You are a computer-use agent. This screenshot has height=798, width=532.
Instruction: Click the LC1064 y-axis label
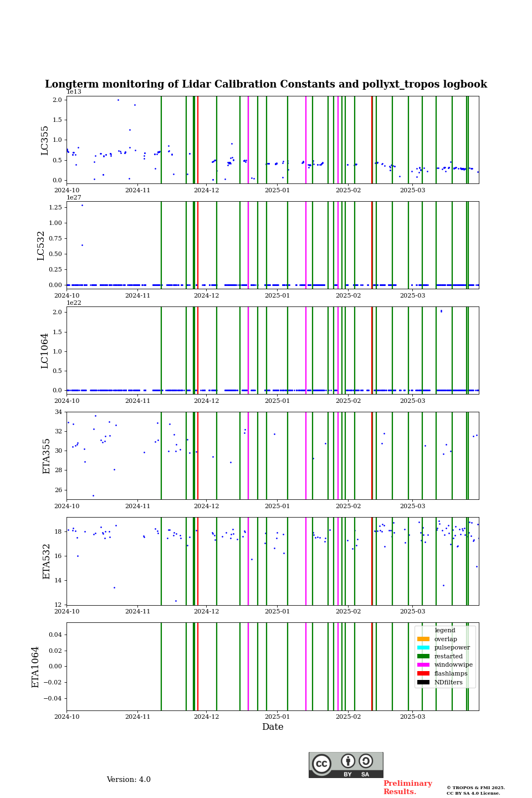(45, 351)
